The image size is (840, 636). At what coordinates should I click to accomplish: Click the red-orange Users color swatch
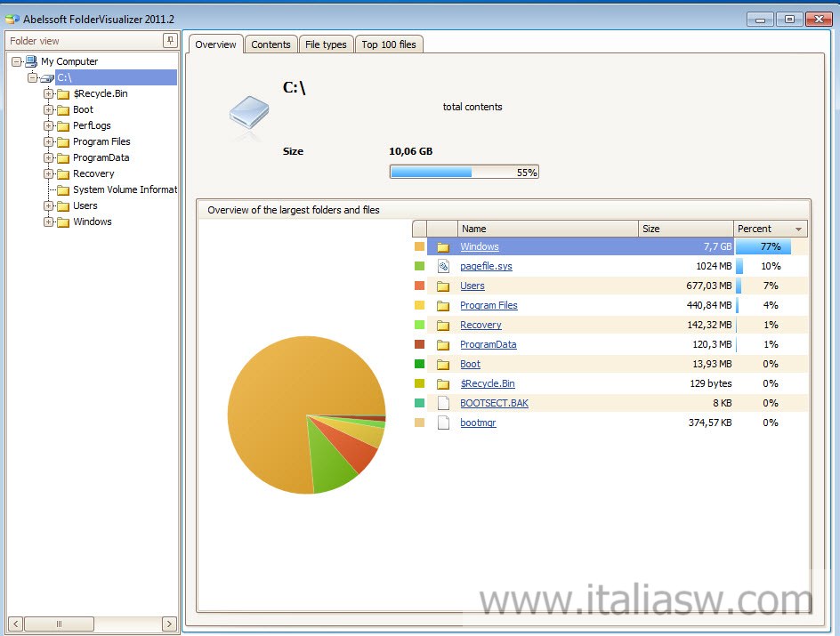point(419,286)
